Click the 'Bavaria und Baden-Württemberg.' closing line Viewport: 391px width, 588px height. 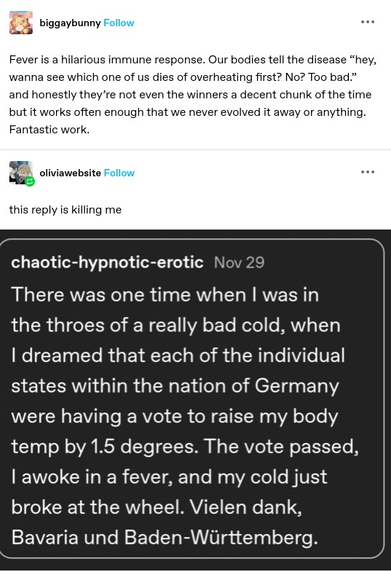(x=165, y=537)
